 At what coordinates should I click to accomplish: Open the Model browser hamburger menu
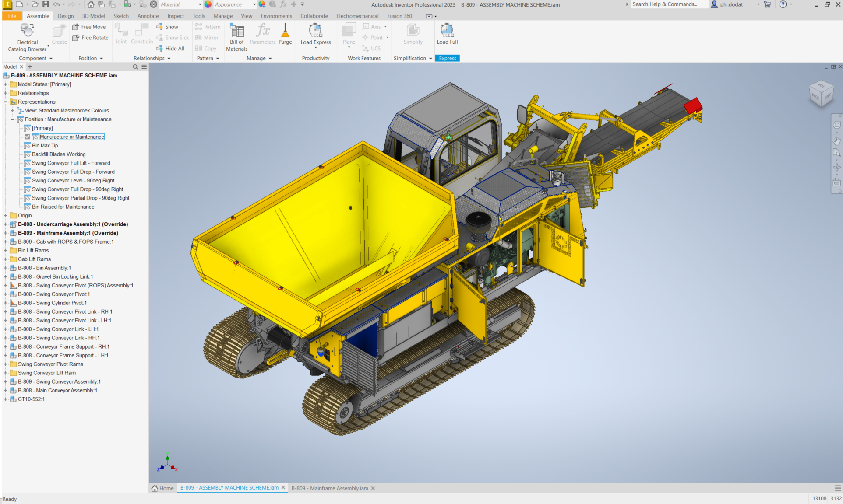(144, 67)
